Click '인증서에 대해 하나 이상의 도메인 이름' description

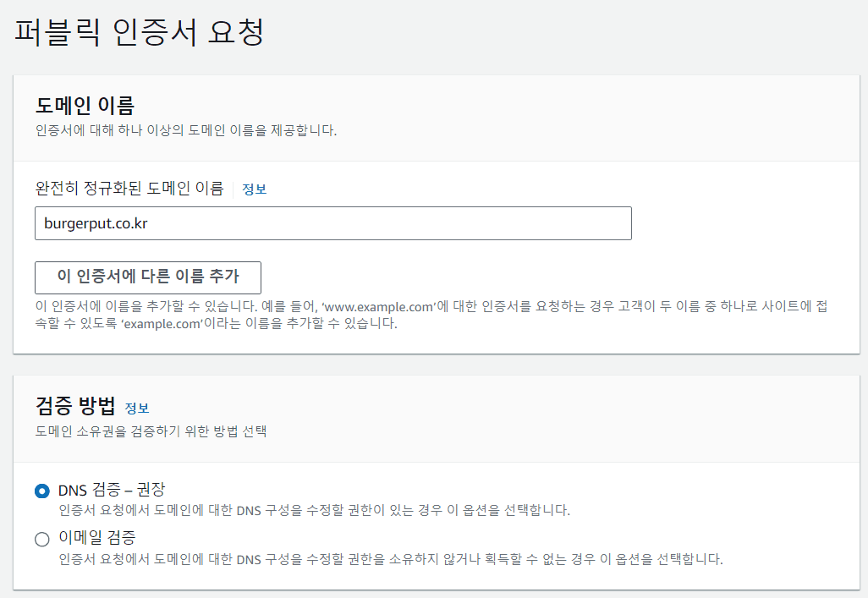tap(186, 130)
